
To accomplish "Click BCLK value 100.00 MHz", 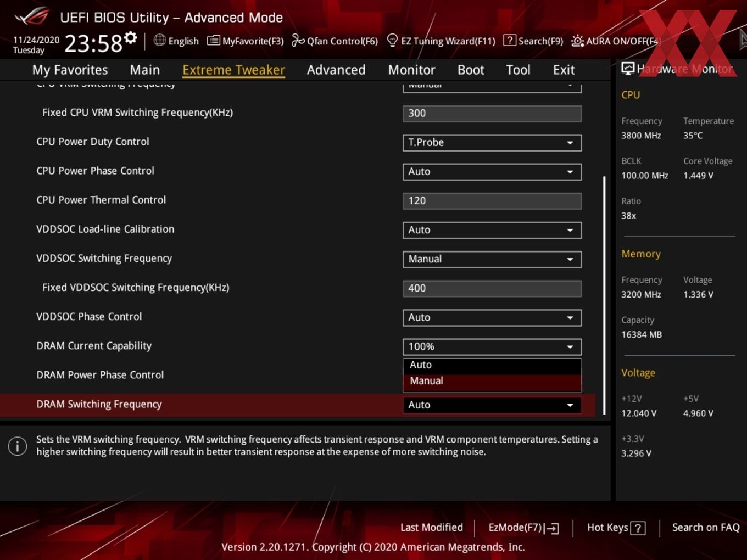I will tap(645, 176).
